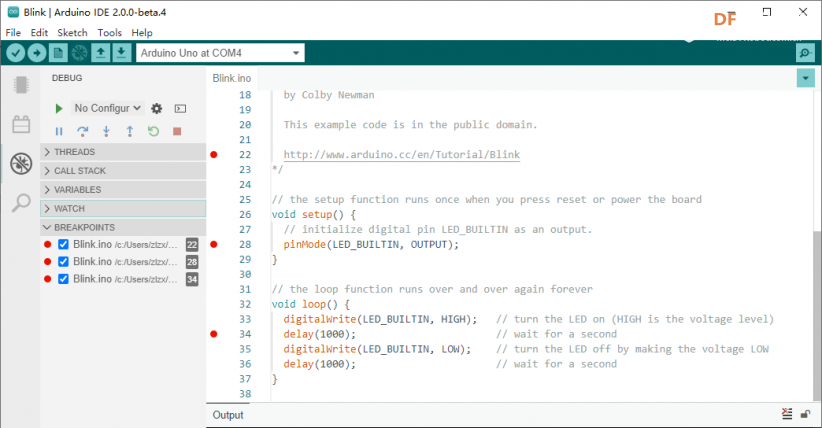Open debug configuration gear icon

(x=157, y=109)
